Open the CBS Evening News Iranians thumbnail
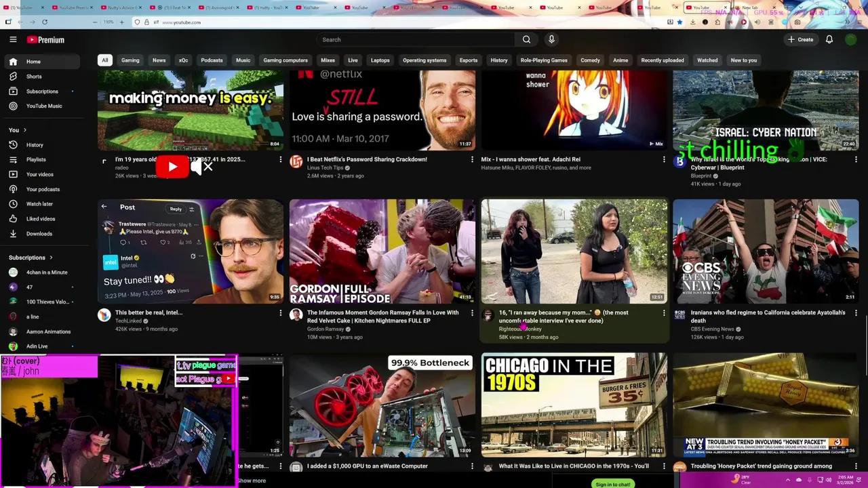The height and width of the screenshot is (488, 868). [x=766, y=251]
